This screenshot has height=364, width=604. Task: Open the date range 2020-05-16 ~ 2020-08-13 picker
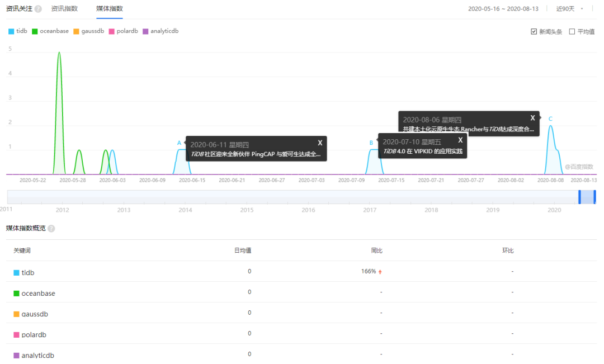(503, 9)
